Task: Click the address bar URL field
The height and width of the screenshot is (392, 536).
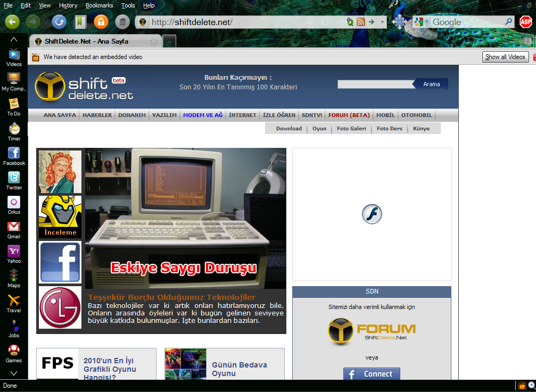Action: (x=246, y=22)
